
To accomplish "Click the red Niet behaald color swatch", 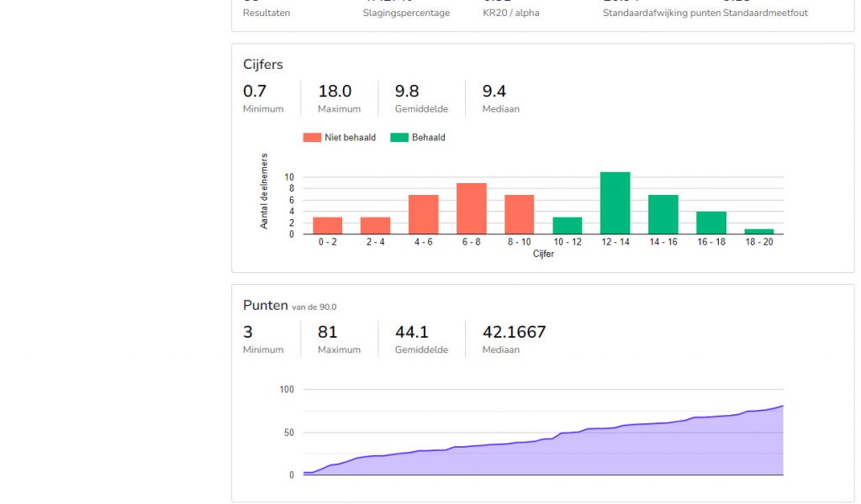I will tap(312, 138).
